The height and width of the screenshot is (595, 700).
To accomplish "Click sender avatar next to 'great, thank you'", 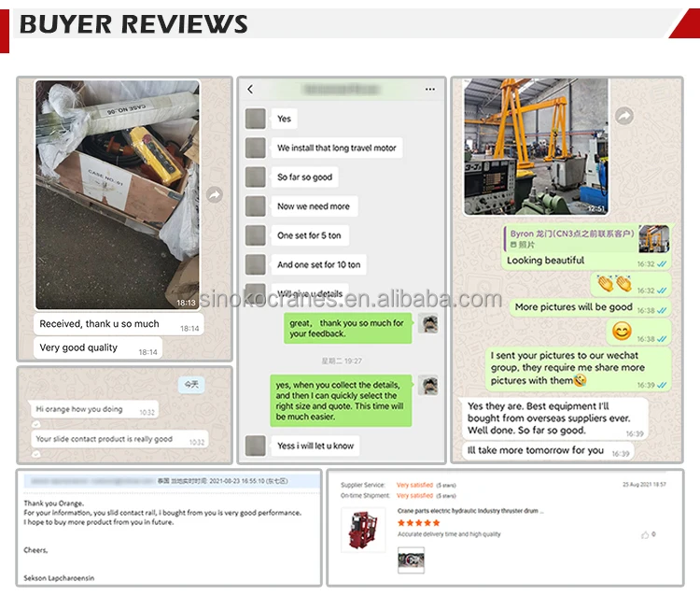I will (427, 324).
